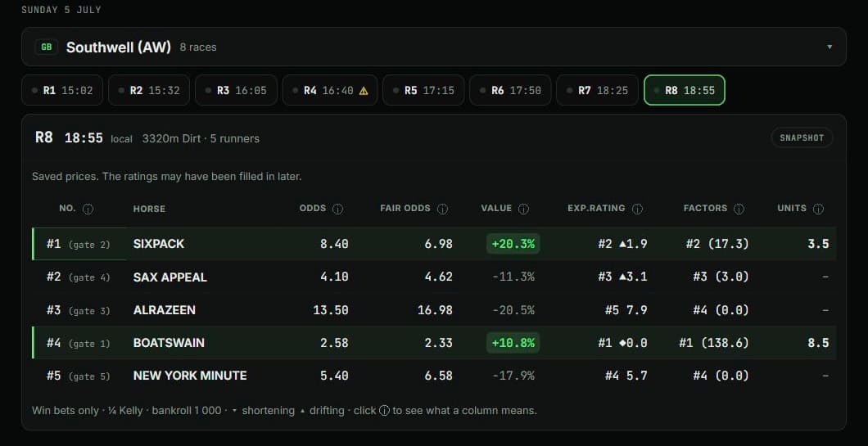The width and height of the screenshot is (868, 446).
Task: Select the active R8 18:55 tab
Action: pos(685,90)
